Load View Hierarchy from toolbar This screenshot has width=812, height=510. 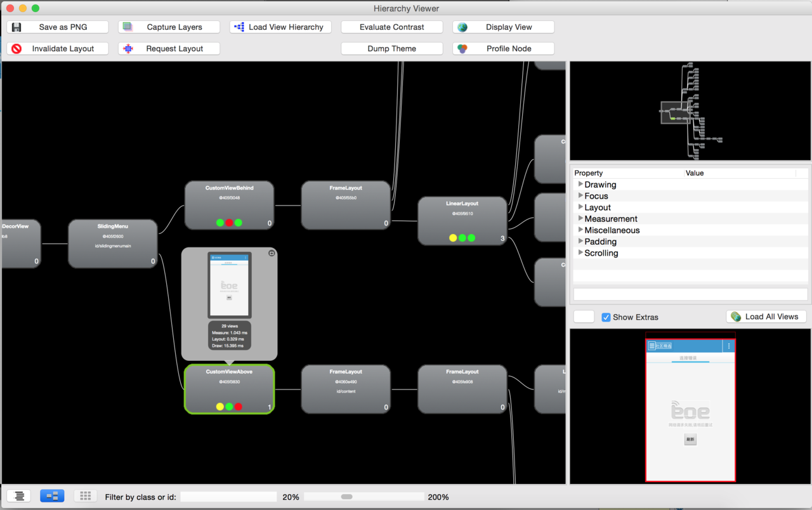point(280,27)
